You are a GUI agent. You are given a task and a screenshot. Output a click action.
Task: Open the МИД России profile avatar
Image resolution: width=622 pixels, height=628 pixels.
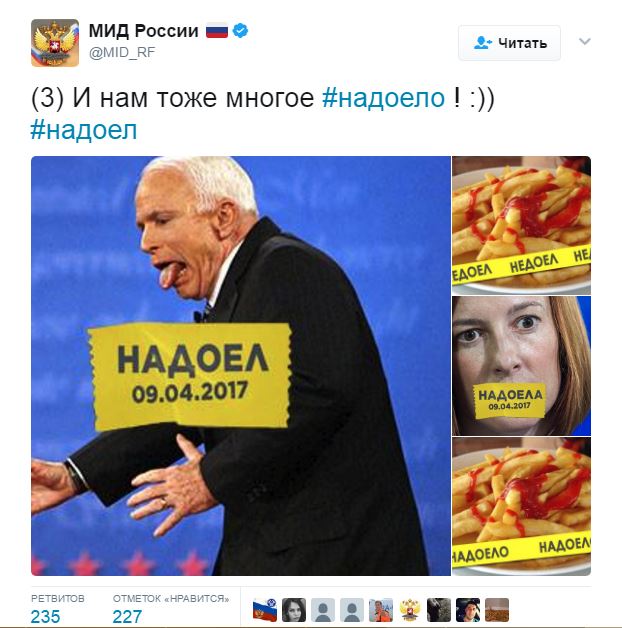pos(55,42)
